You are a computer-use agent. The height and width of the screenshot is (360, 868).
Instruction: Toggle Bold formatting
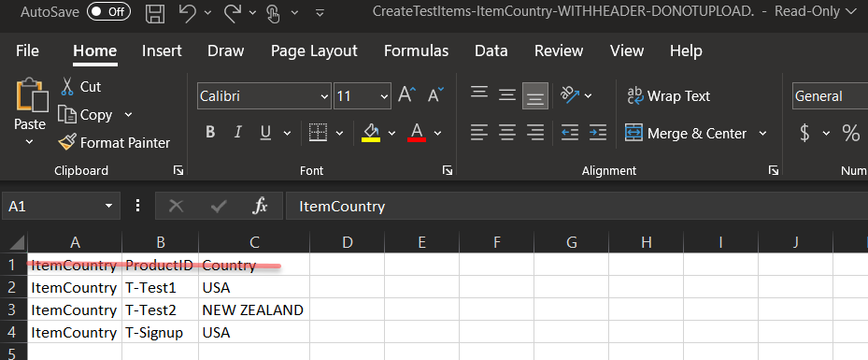click(210, 133)
